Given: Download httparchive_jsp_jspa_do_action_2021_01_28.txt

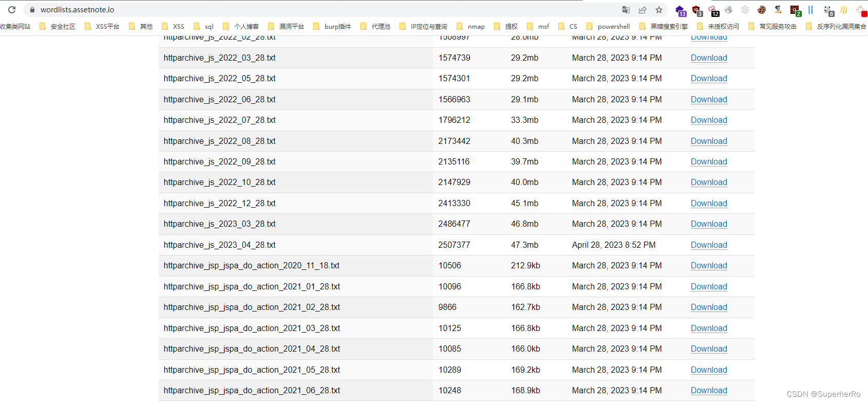Looking at the screenshot, I should (x=709, y=287).
